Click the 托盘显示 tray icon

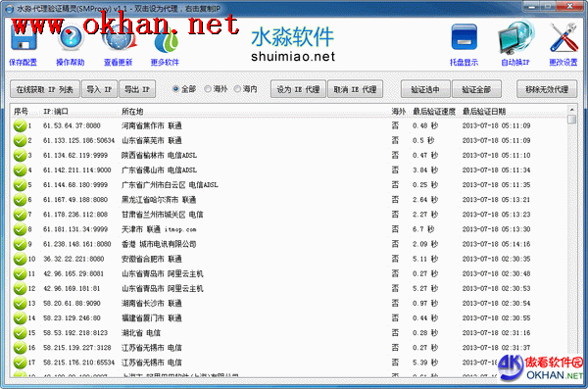(465, 38)
